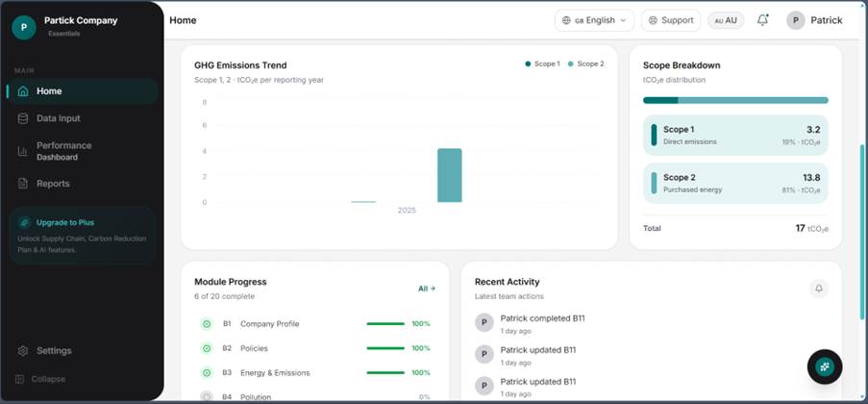868x404 pixels.
Task: Click the Support button
Action: click(671, 20)
